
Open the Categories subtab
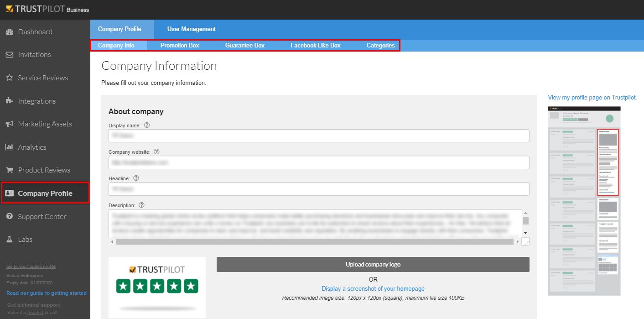tap(381, 45)
